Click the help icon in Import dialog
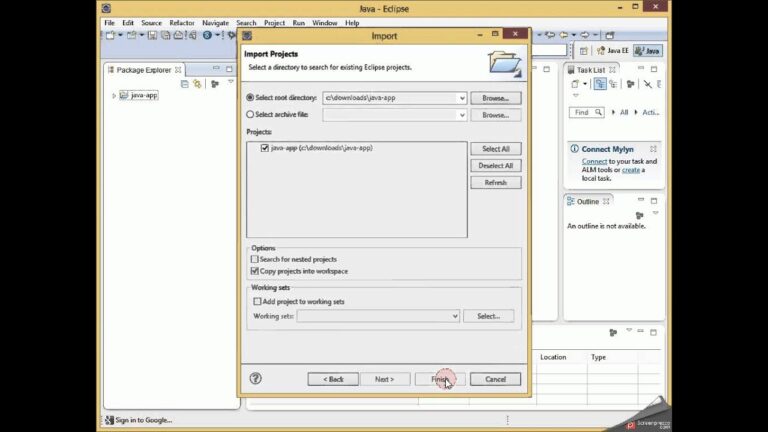The width and height of the screenshot is (768, 432). click(255, 379)
